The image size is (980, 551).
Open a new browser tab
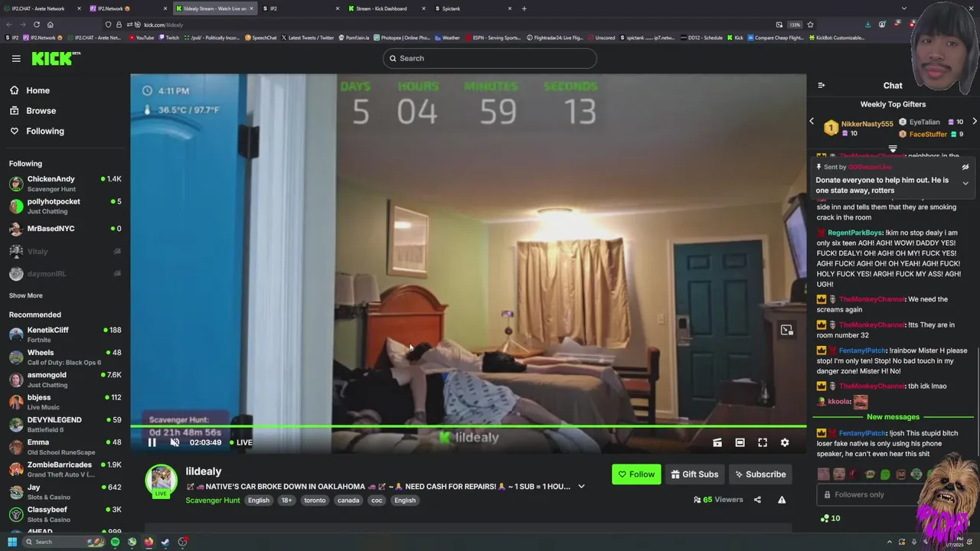tap(524, 8)
